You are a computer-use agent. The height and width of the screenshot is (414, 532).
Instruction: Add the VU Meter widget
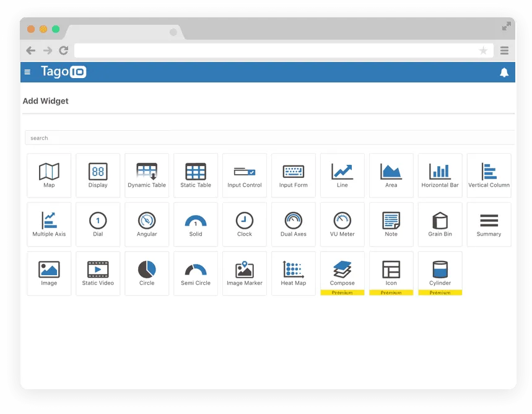[x=342, y=224]
